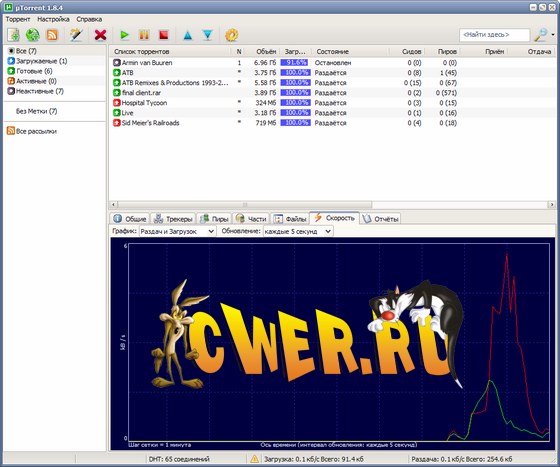The height and width of the screenshot is (467, 560).
Task: Click Загрузка speed status bar entry
Action: pos(314,459)
